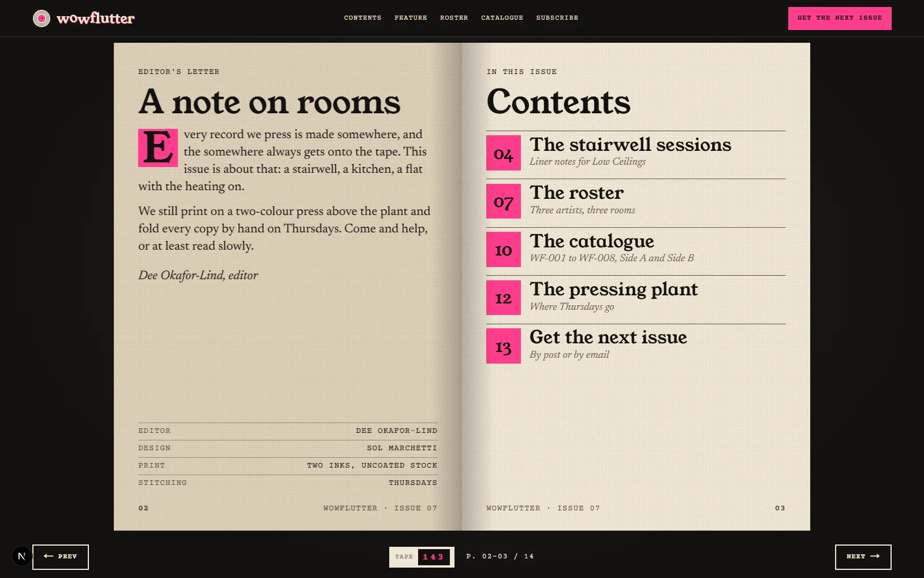Open the round N badge icon
The height and width of the screenshot is (578, 924).
click(21, 556)
